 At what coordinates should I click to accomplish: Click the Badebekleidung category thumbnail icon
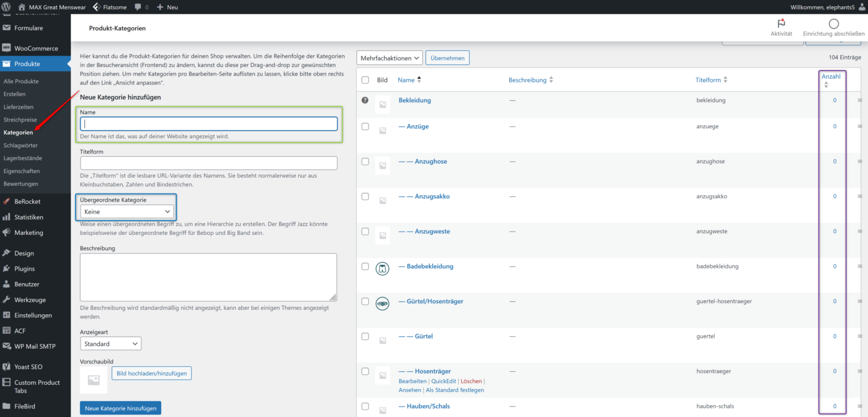(383, 268)
